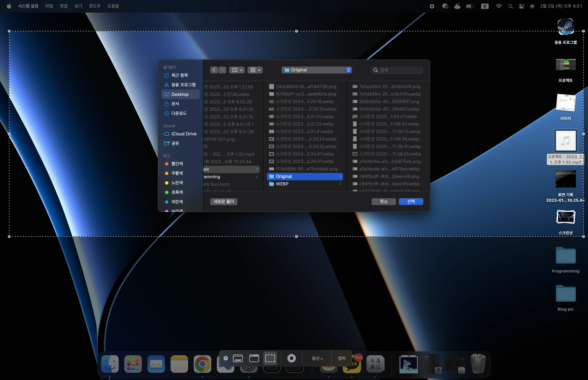Click the 캡처 capture button

pos(341,358)
